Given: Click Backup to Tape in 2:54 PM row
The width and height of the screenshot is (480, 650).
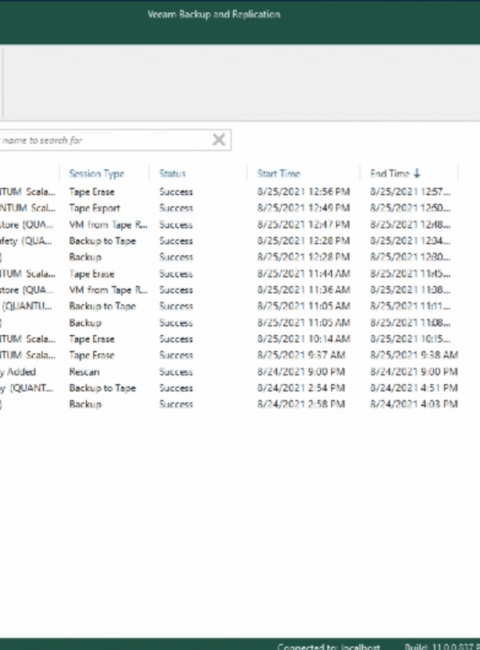Looking at the screenshot, I should (102, 388).
